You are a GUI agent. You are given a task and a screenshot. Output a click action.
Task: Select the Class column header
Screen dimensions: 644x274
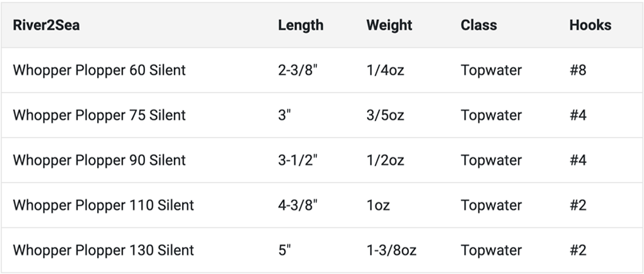(x=478, y=25)
